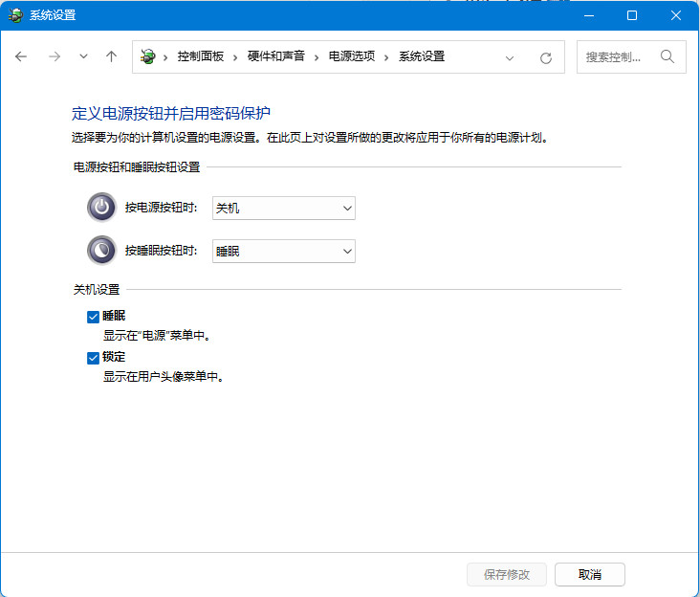Expand chevron after 电源选项 breadcrumb
700x597 pixels.
pyautogui.click(x=386, y=57)
